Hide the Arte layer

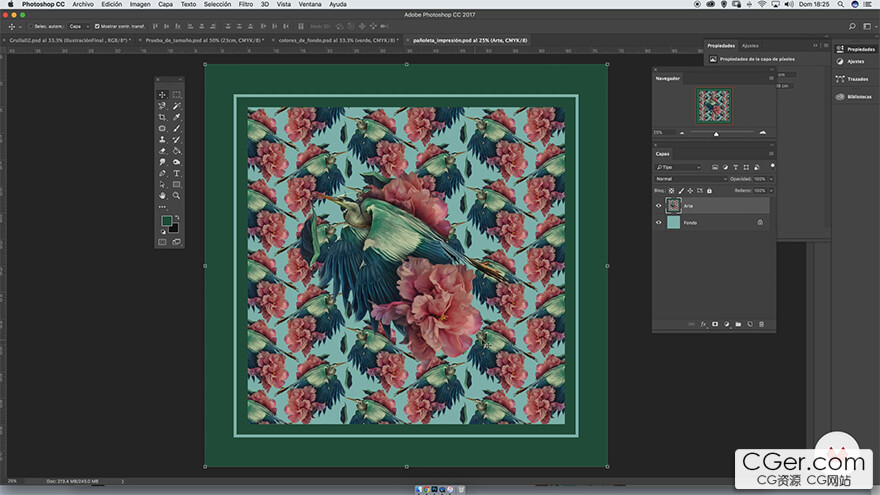pyautogui.click(x=659, y=206)
